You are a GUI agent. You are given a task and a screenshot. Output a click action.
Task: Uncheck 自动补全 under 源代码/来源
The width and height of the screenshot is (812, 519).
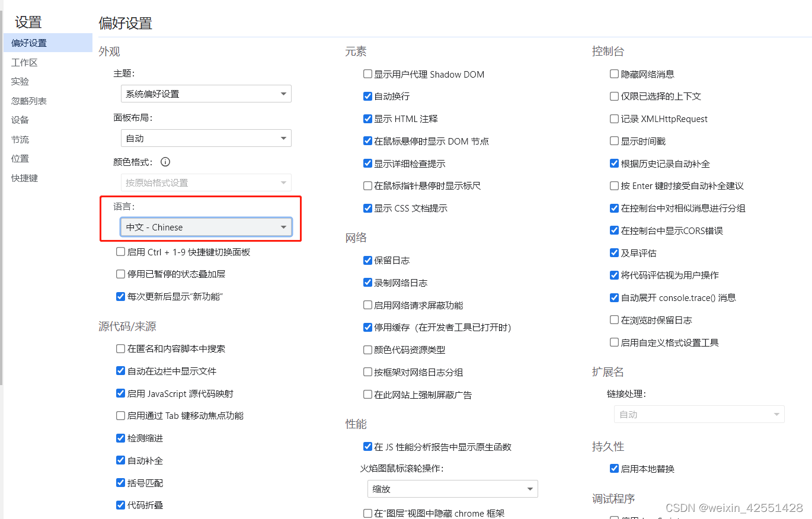coord(120,460)
